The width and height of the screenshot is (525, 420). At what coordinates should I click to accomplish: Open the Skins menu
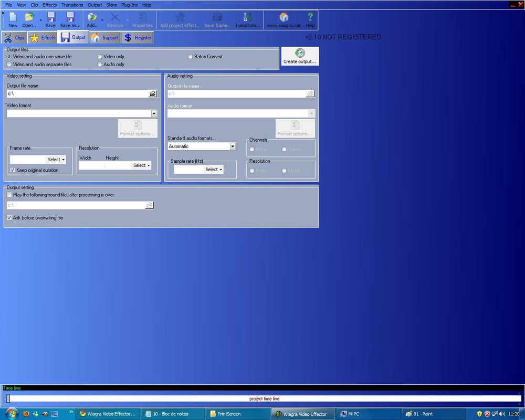[111, 5]
